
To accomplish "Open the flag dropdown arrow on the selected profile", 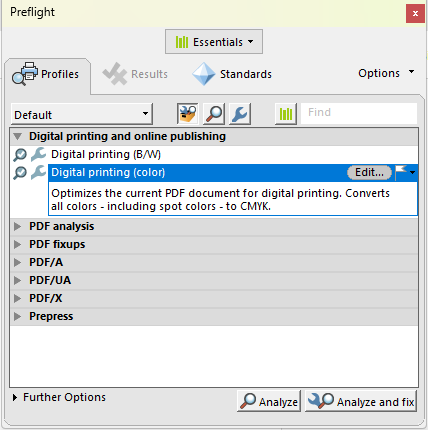I will 412,172.
